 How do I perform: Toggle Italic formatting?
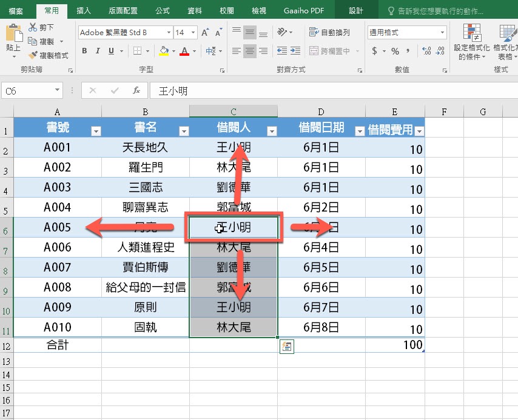[x=98, y=51]
